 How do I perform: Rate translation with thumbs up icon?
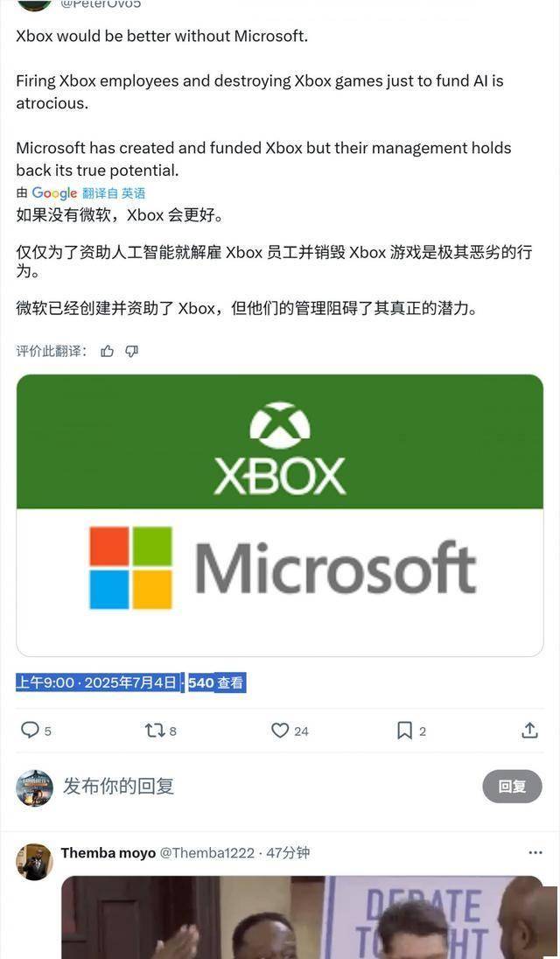(108, 351)
